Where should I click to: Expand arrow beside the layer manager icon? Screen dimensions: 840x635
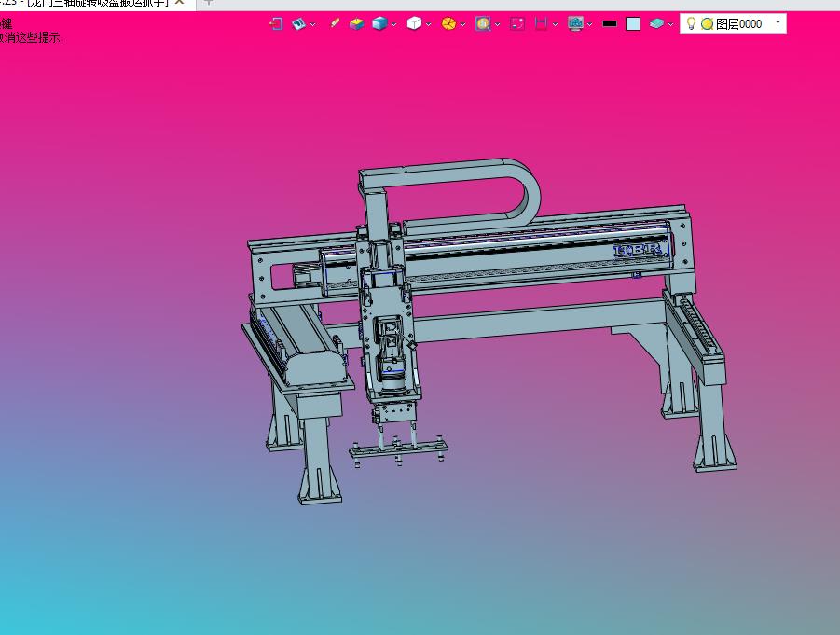point(670,24)
